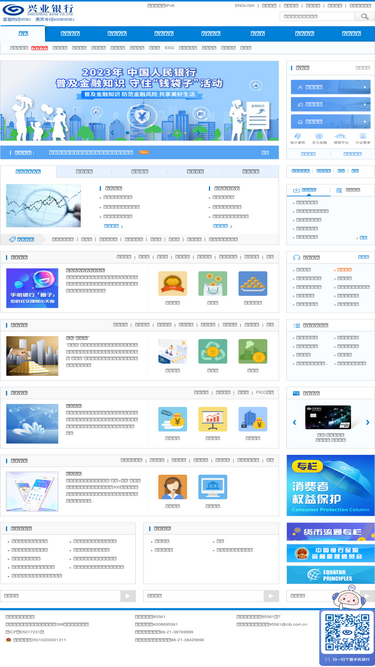
Task: Click the blue credit card heading icon
Action: point(296,393)
